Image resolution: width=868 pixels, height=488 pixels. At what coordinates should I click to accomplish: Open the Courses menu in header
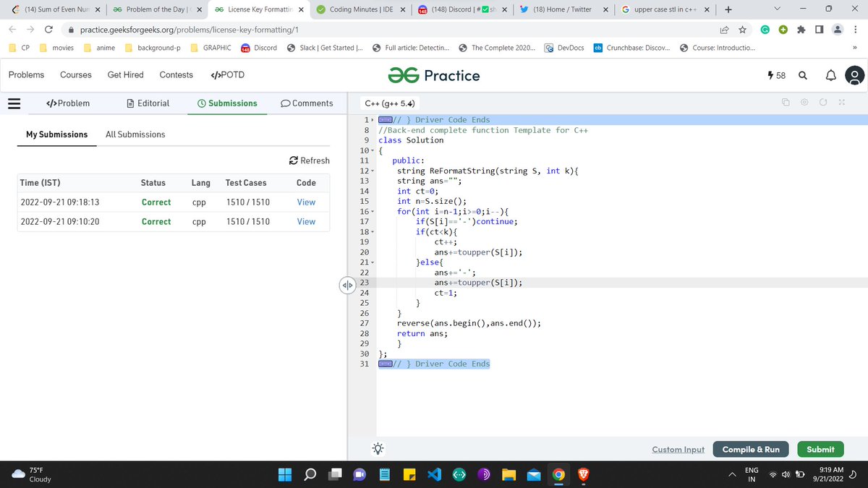[x=76, y=75]
